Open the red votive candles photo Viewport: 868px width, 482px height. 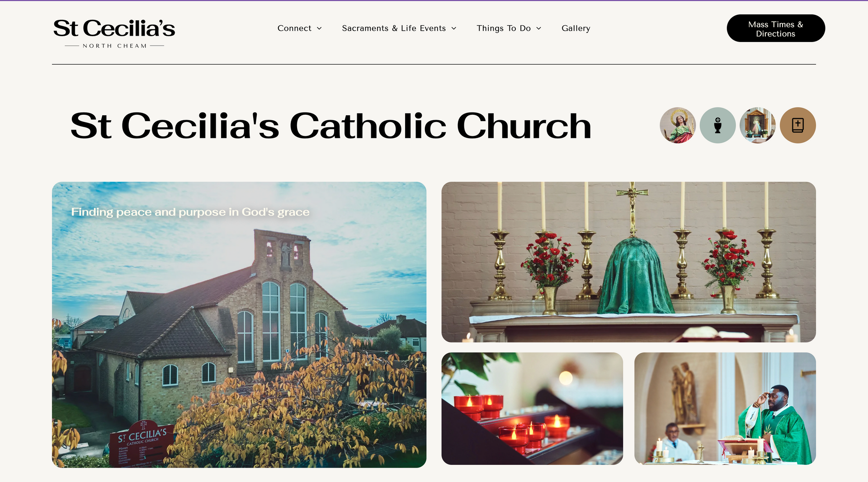pyautogui.click(x=532, y=409)
